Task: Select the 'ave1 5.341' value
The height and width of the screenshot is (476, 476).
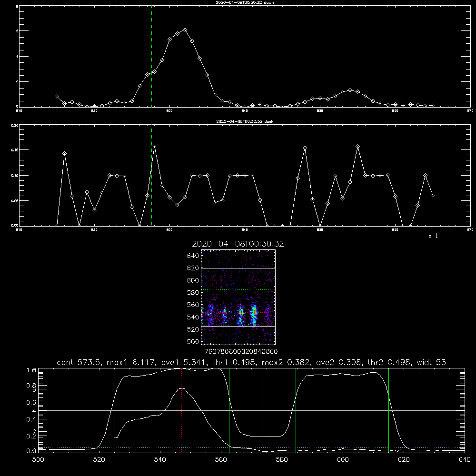Action: tap(186, 362)
